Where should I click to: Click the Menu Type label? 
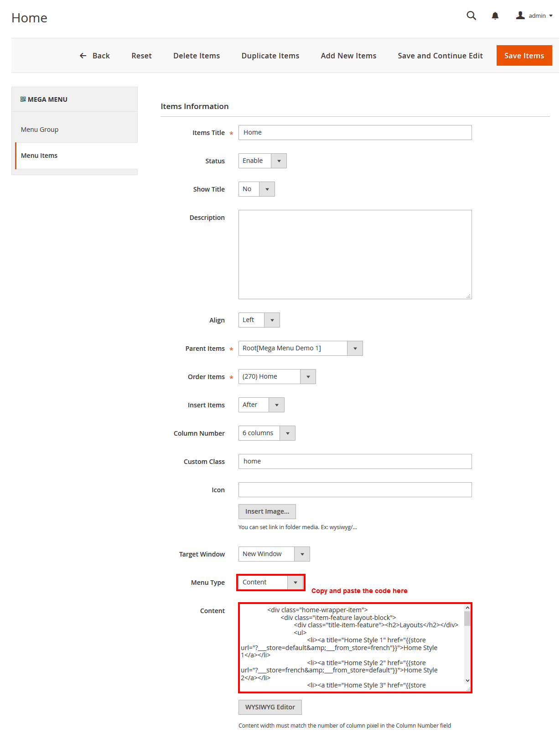pos(208,583)
